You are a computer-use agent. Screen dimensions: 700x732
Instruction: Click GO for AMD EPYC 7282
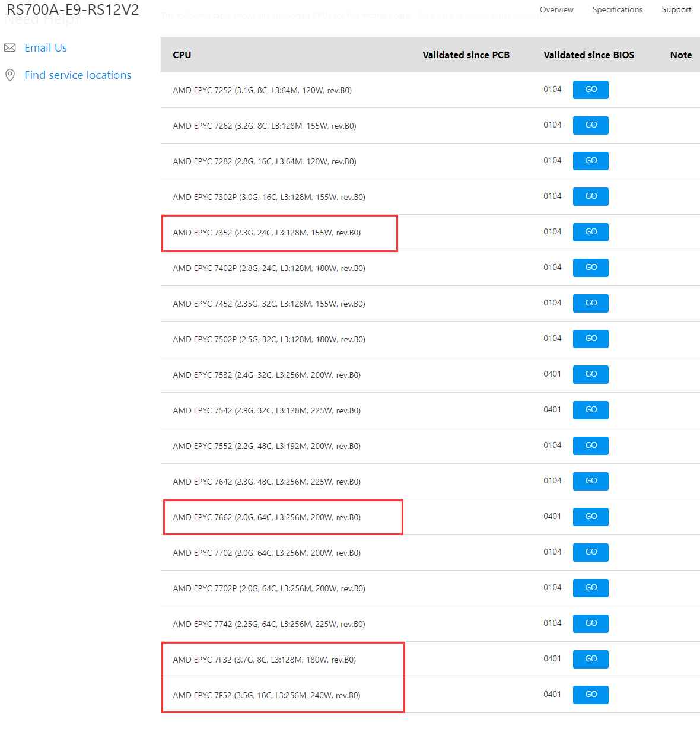pyautogui.click(x=591, y=161)
